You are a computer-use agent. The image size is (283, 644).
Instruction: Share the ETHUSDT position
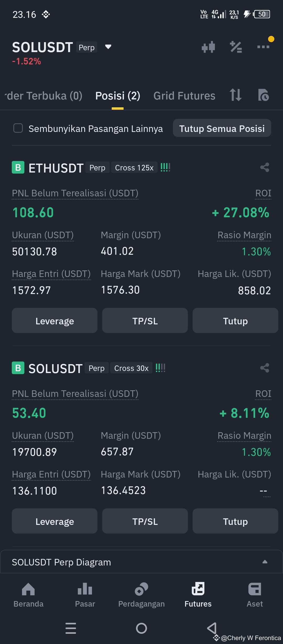click(265, 168)
